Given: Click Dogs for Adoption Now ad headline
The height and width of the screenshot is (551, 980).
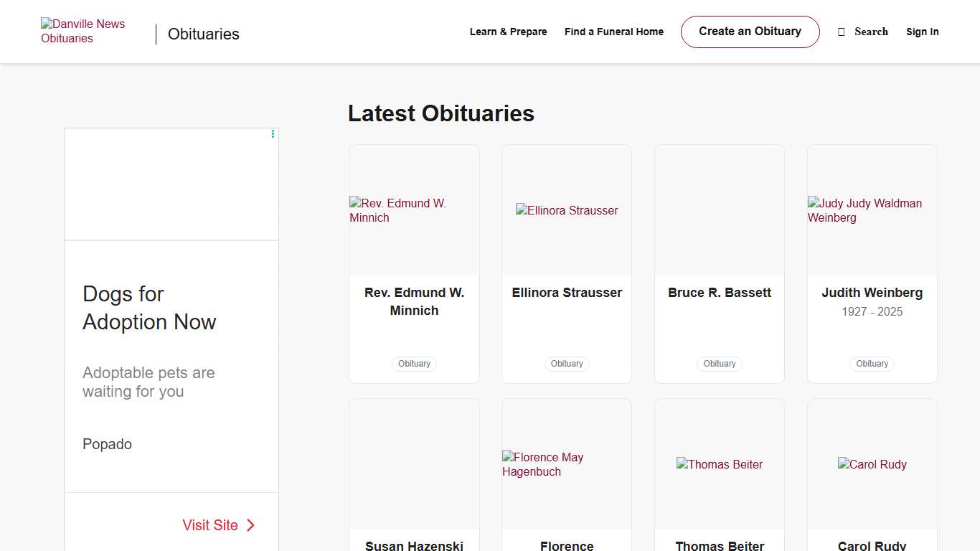Looking at the screenshot, I should pyautogui.click(x=149, y=308).
